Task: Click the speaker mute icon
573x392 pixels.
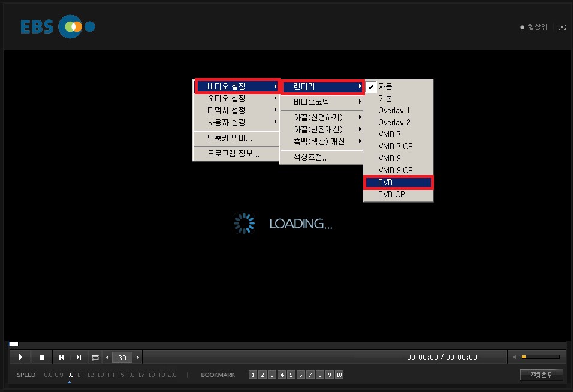Action: (x=515, y=357)
